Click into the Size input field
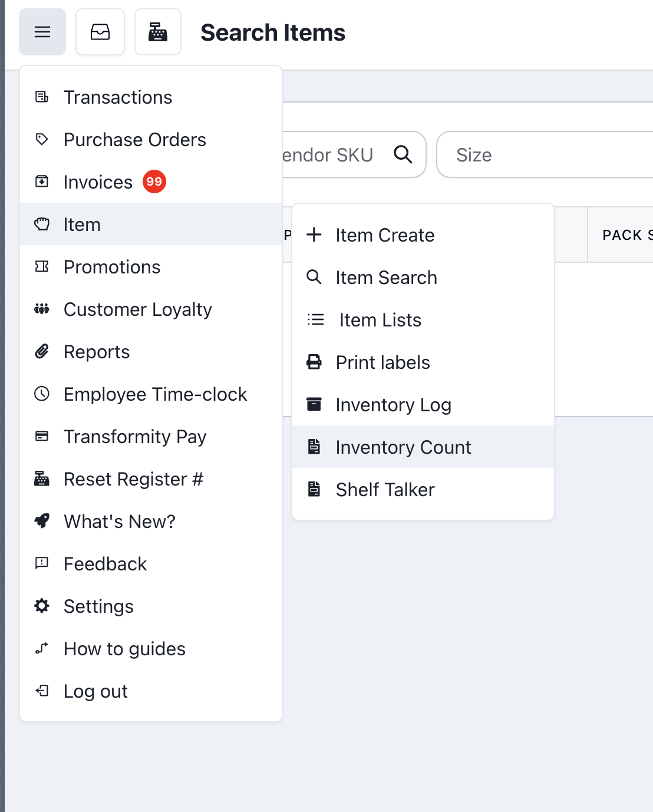 548,154
